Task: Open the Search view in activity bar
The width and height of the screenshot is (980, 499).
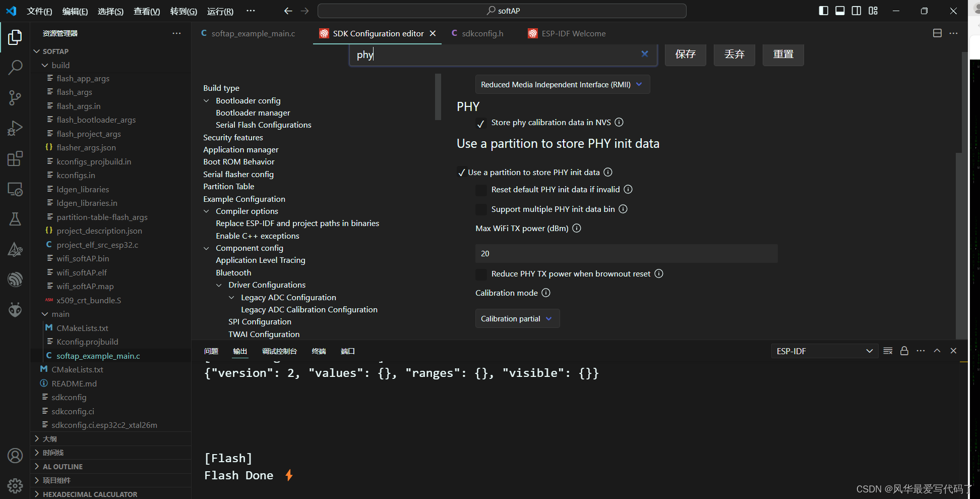Action: tap(15, 67)
